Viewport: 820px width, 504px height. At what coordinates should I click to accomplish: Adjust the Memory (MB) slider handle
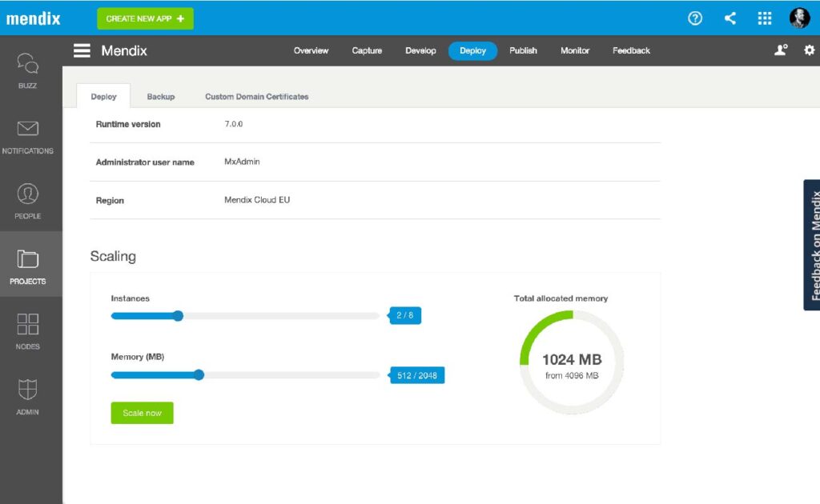[x=199, y=374]
